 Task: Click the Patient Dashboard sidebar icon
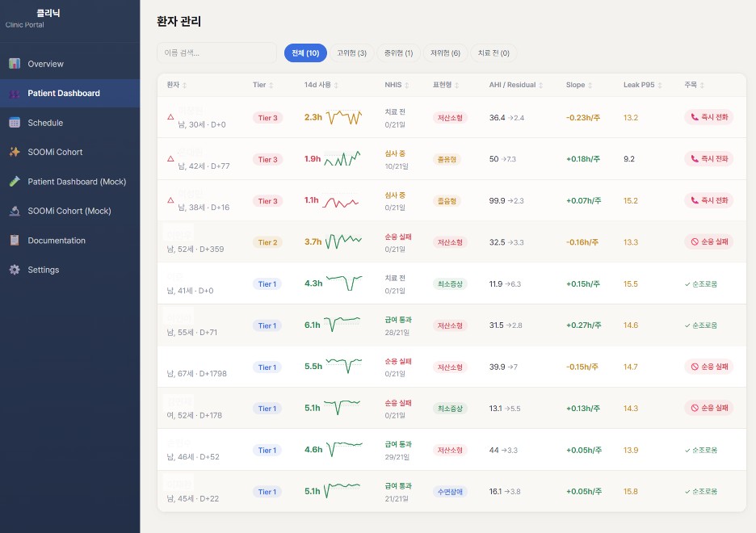[15, 92]
